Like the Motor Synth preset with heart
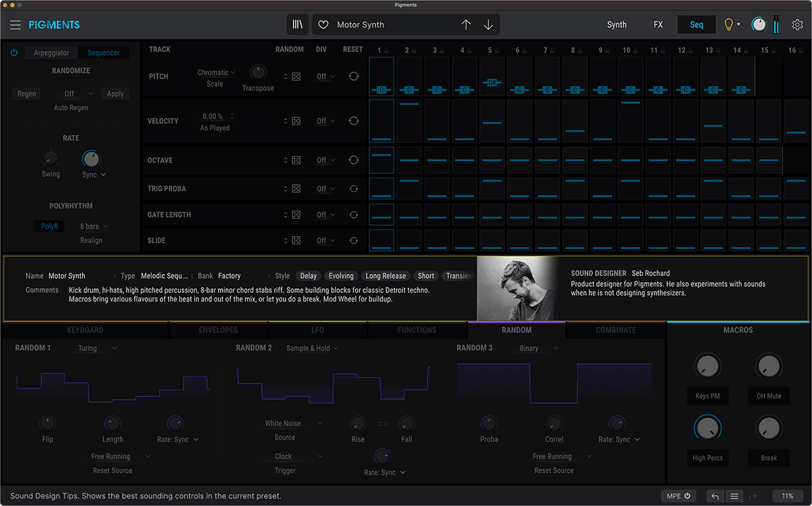The image size is (812, 506). coord(323,25)
